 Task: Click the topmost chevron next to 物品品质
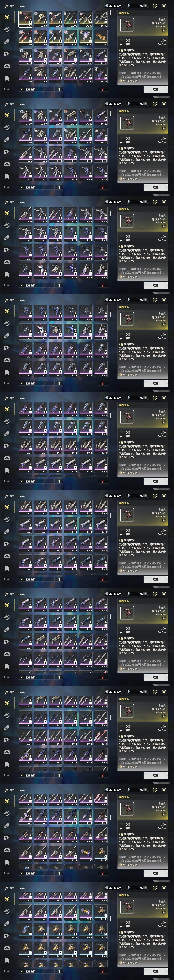(x=22, y=89)
